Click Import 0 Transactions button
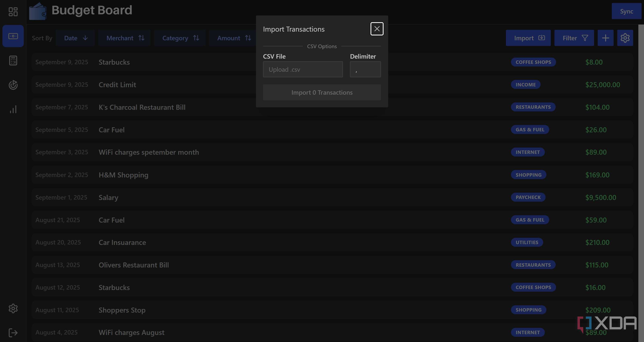The height and width of the screenshot is (342, 644). coord(322,92)
